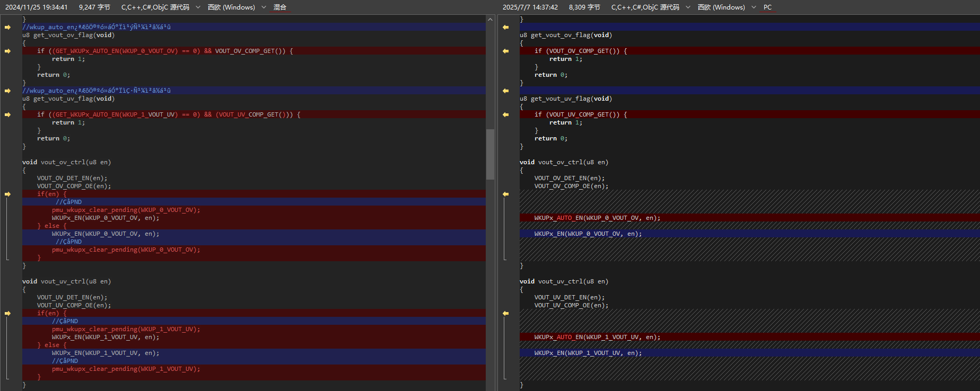This screenshot has width=980, height=391.
Task: Click right file size 8,309 字节
Action: [584, 7]
